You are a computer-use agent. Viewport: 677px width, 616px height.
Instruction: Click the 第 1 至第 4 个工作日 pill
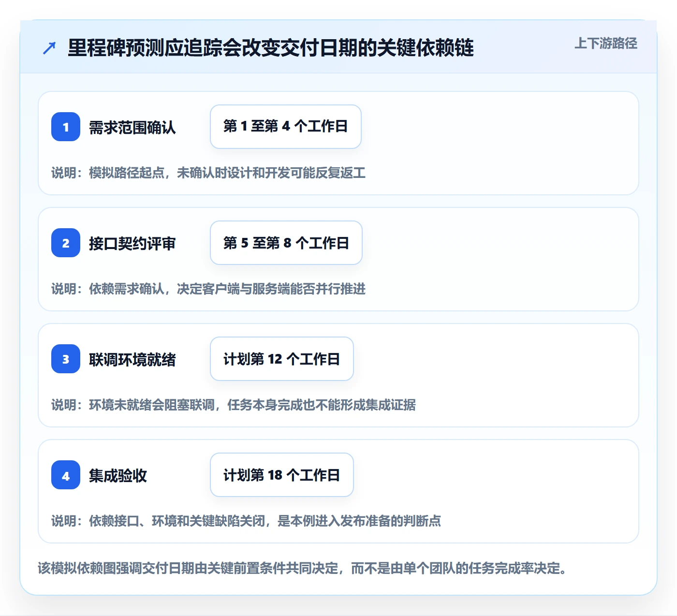pyautogui.click(x=286, y=127)
